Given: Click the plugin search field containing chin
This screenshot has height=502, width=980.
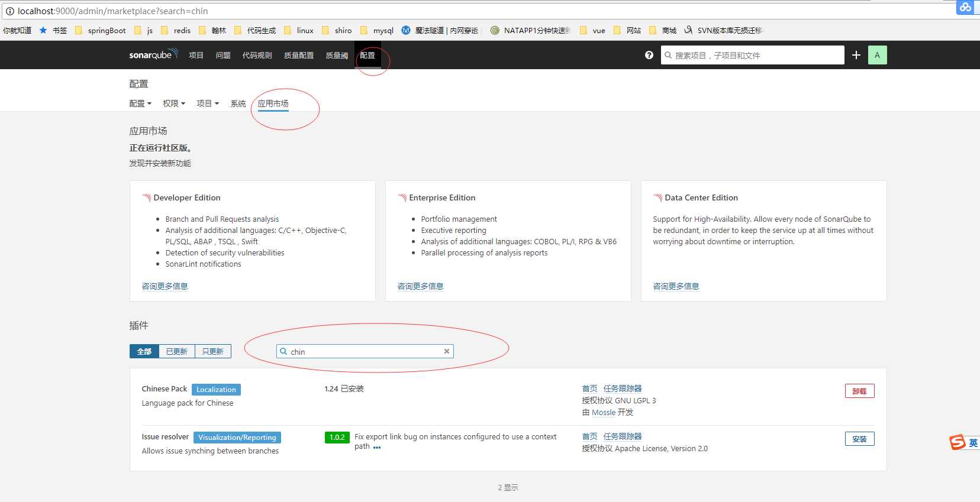Looking at the screenshot, I should pos(365,351).
